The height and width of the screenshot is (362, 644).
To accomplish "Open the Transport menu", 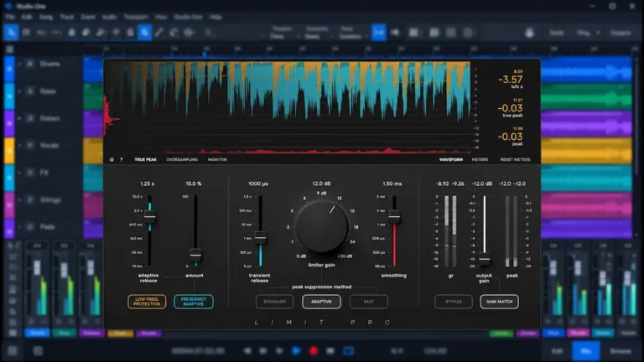I will point(136,17).
